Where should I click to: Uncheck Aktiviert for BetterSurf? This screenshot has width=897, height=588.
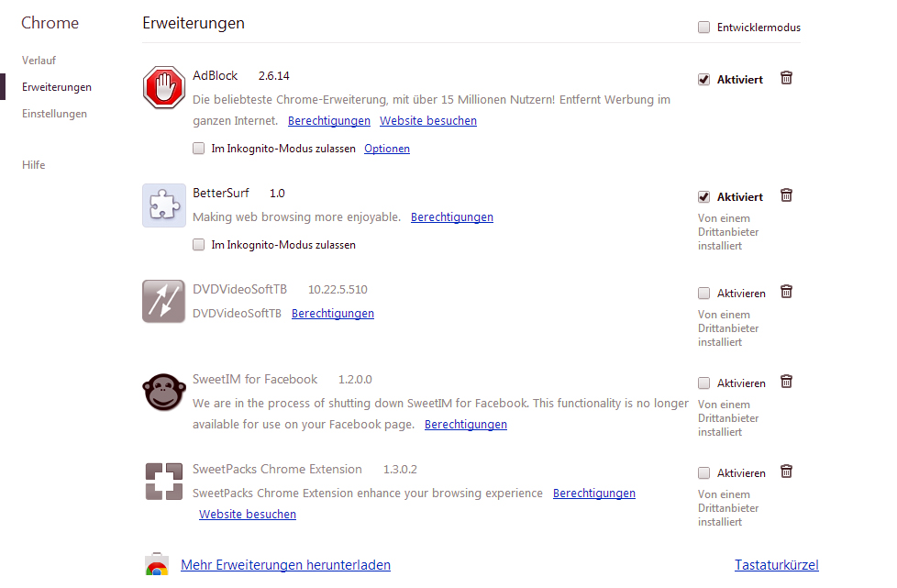click(x=703, y=196)
